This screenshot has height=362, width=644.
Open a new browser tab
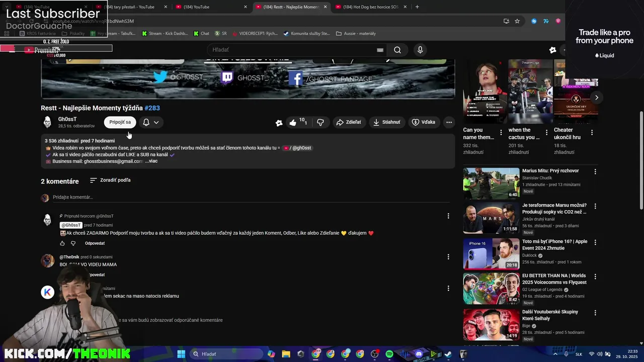[417, 7]
